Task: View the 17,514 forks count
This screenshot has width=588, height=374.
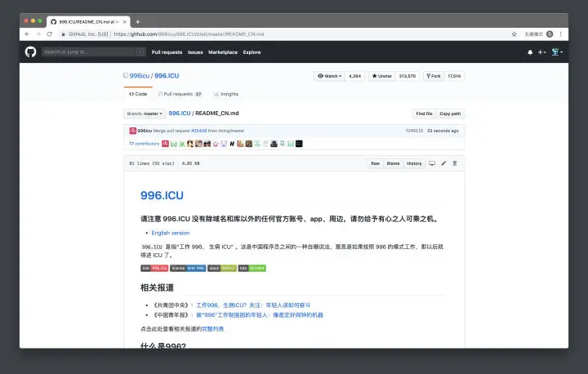Action: click(454, 76)
